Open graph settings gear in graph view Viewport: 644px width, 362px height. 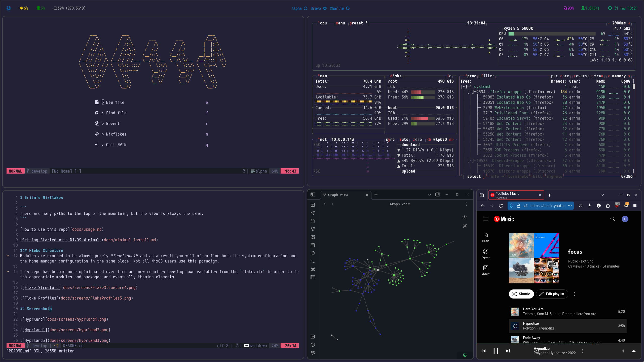465,217
